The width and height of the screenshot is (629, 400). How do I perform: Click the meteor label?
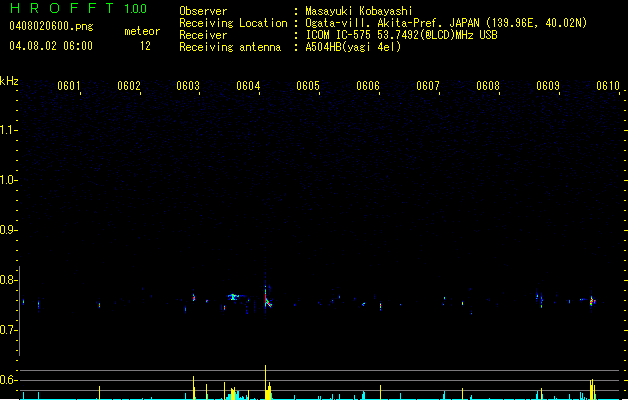click(142, 31)
